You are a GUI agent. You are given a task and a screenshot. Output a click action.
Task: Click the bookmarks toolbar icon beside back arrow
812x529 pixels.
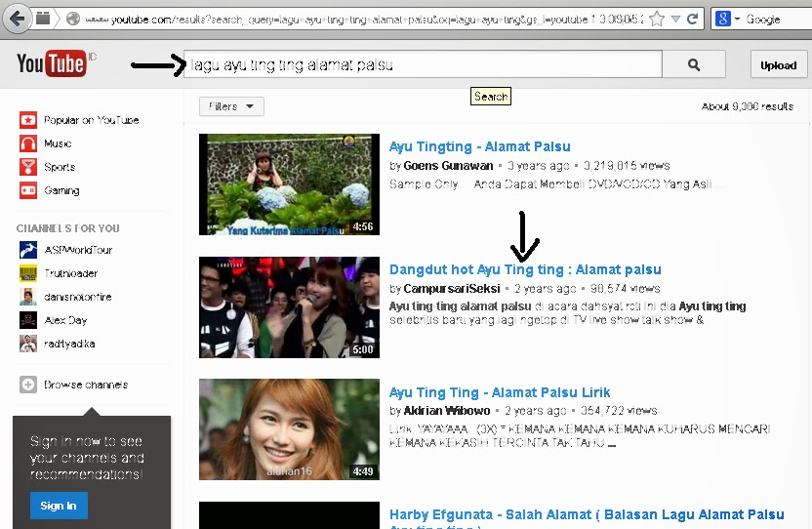43,20
